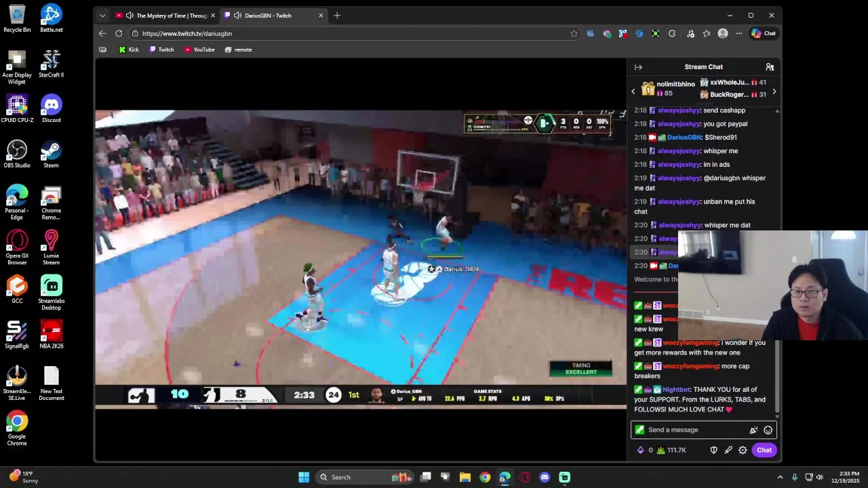Bookmark this page with the star icon
Screen dimensions: 868x488
[574, 33]
